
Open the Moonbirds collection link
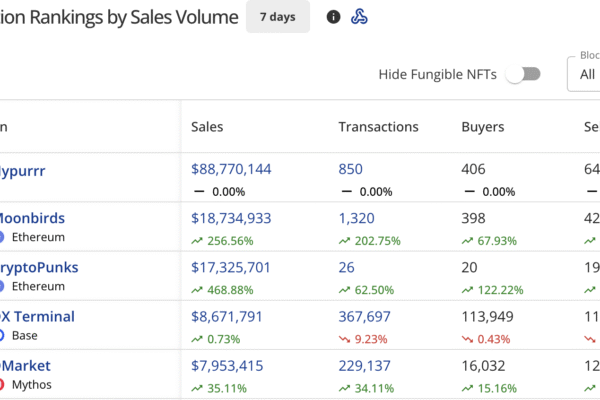(x=30, y=218)
